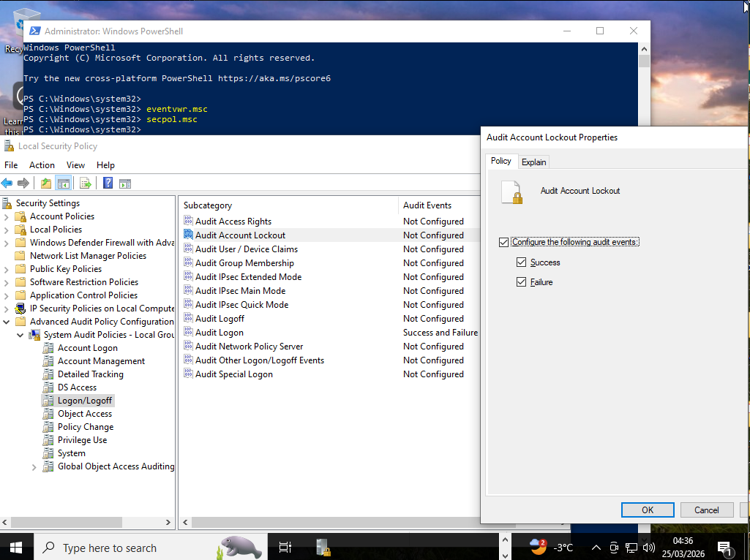Click the Up one level folder icon
750x560 pixels.
click(x=46, y=183)
